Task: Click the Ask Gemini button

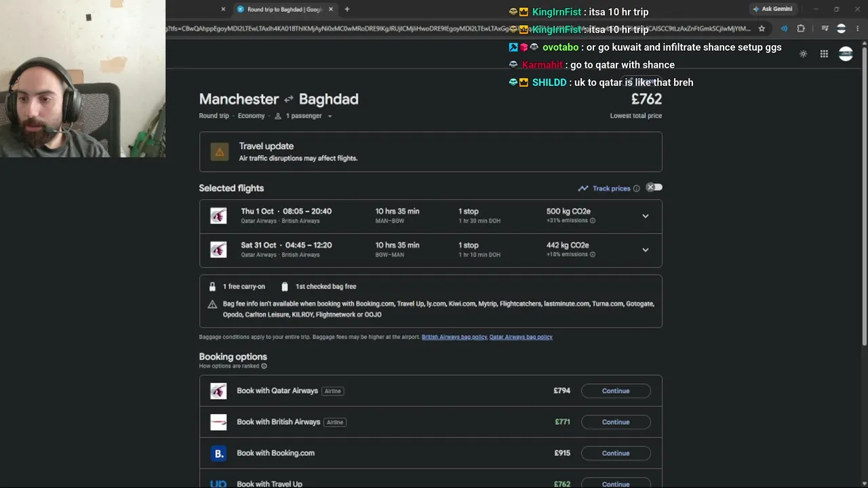Action: coord(772,9)
